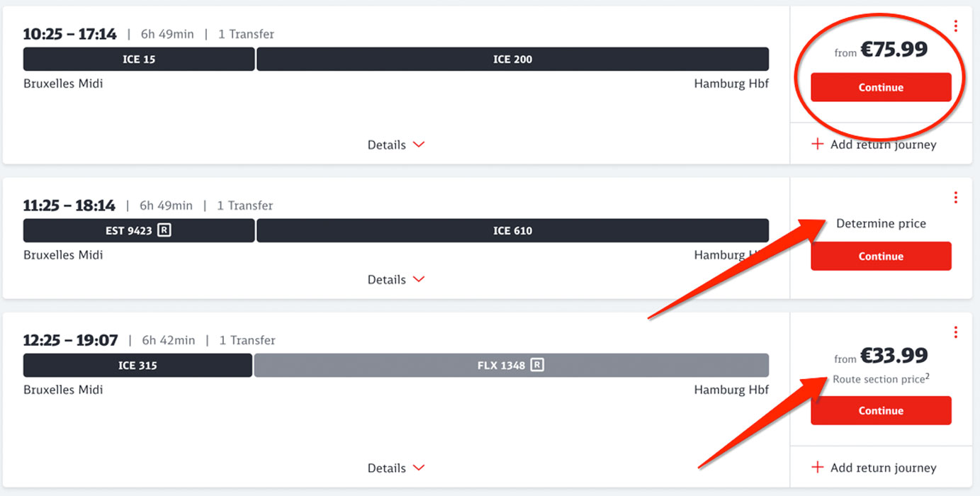The height and width of the screenshot is (496, 980).
Task: Select the ICE 610 train segment
Action: click(512, 230)
